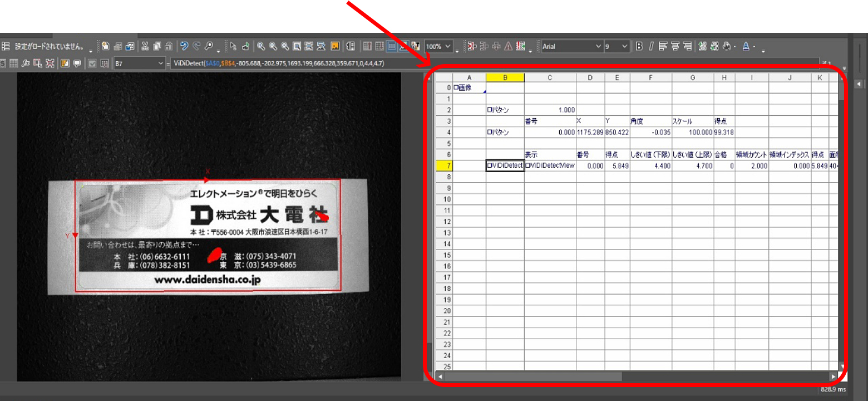This screenshot has width=868, height=401.
Task: Click the warning triangle icon
Action: (508, 46)
